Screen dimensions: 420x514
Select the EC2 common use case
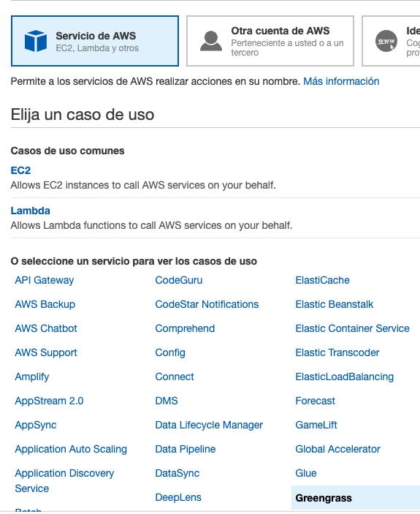(20, 170)
